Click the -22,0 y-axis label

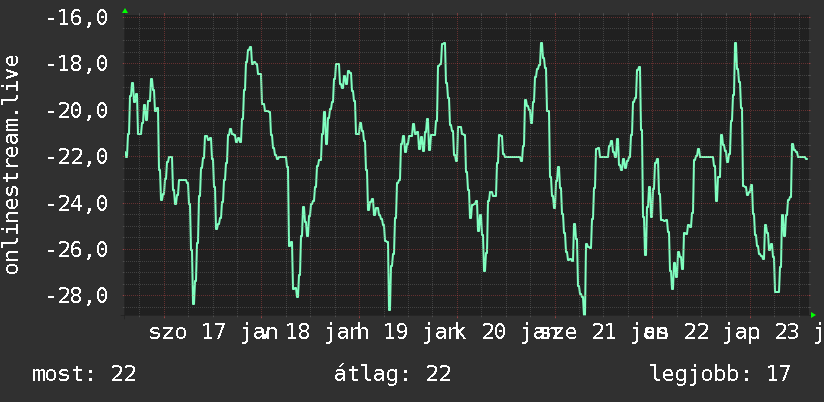pos(77,157)
